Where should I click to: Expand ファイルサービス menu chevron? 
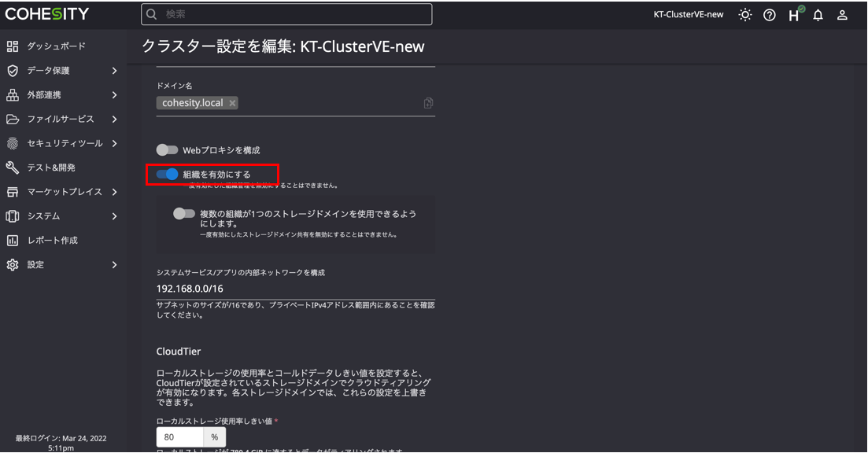pos(115,119)
